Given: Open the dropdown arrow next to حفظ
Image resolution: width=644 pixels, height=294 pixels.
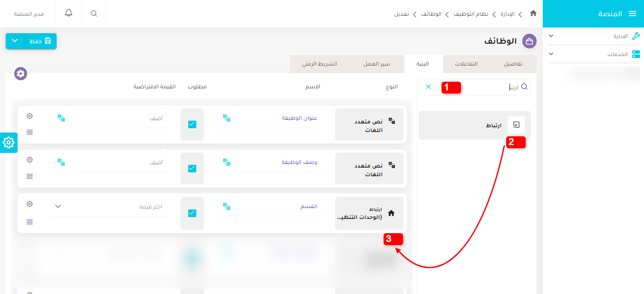Looking at the screenshot, I should point(14,41).
